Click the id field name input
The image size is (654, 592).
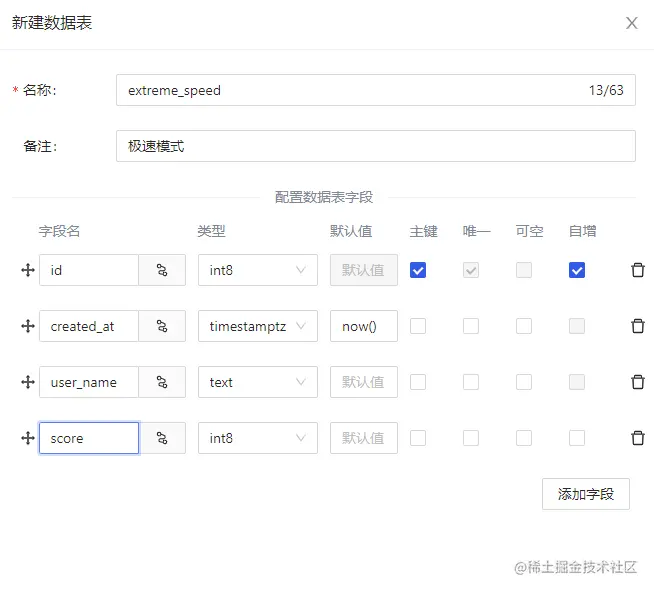click(x=89, y=270)
